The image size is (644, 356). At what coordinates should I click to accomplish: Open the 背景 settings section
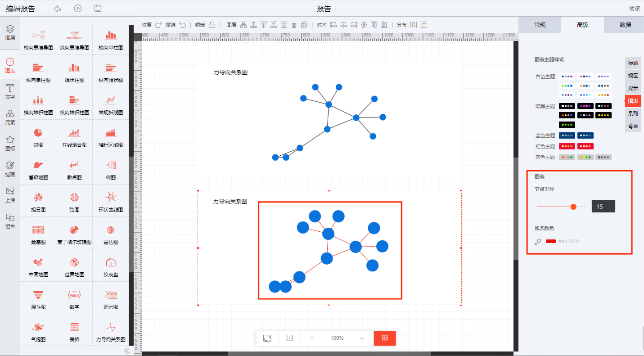coord(633,126)
